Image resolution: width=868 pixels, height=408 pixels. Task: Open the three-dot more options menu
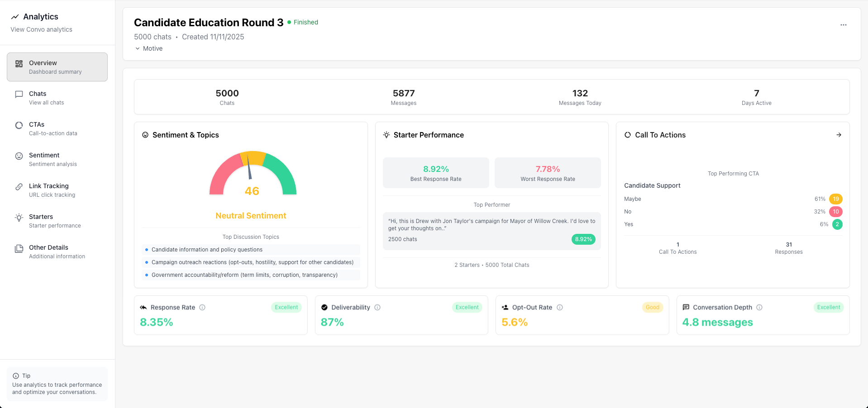[843, 25]
